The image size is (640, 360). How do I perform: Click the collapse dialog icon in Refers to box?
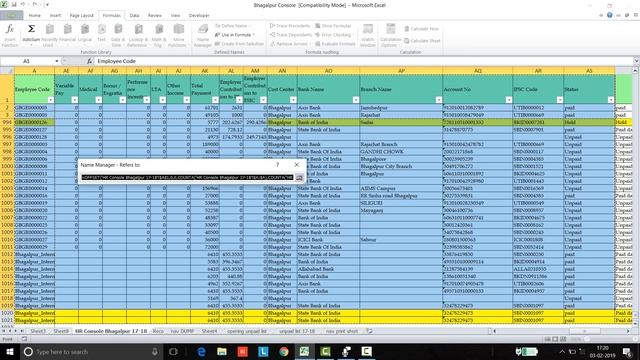click(x=299, y=178)
